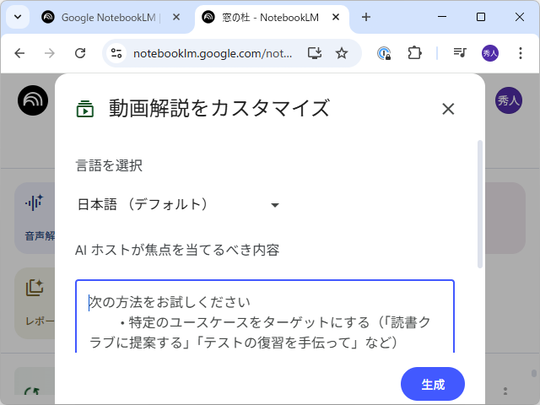This screenshot has height=405, width=540.
Task: Close the Google NotebookLM tab
Action: [x=176, y=17]
